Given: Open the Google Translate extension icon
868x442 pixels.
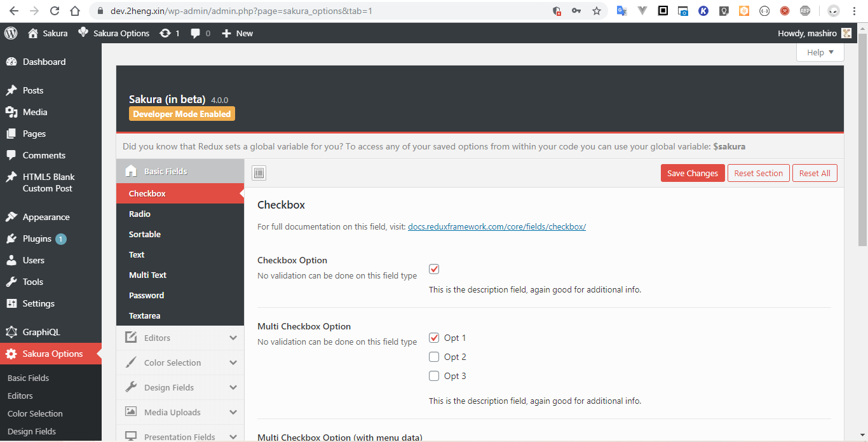Looking at the screenshot, I should coord(621,11).
